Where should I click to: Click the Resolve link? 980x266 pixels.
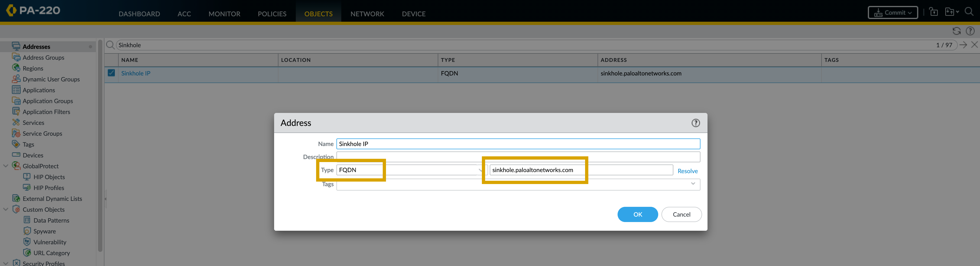tap(687, 171)
